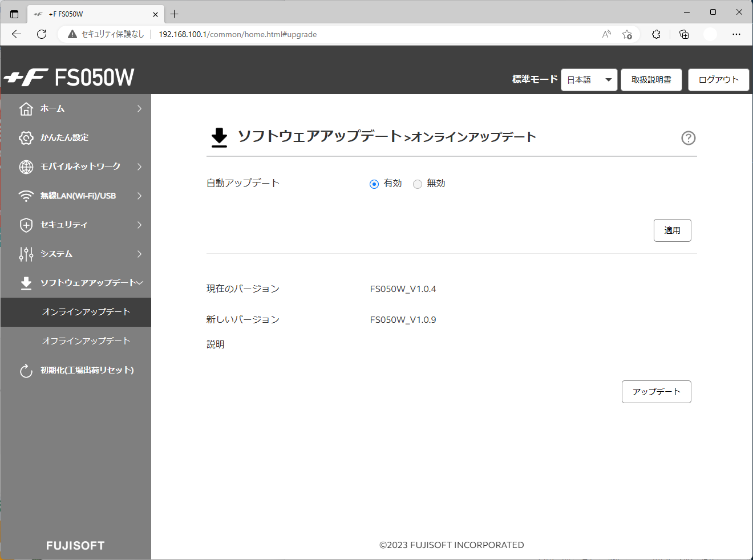Collapse the ソフトウェアアップデート menu chevron
This screenshot has height=560, width=753.
140,283
